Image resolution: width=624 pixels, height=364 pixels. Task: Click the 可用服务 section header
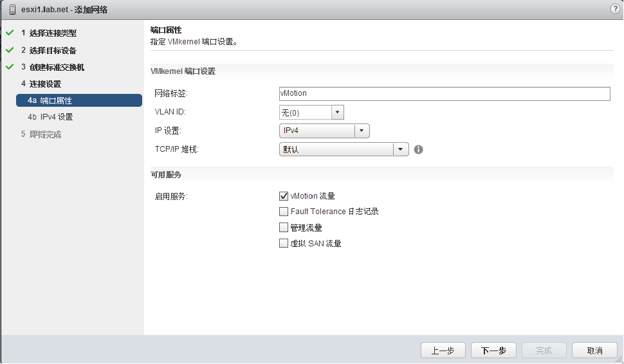(x=166, y=175)
